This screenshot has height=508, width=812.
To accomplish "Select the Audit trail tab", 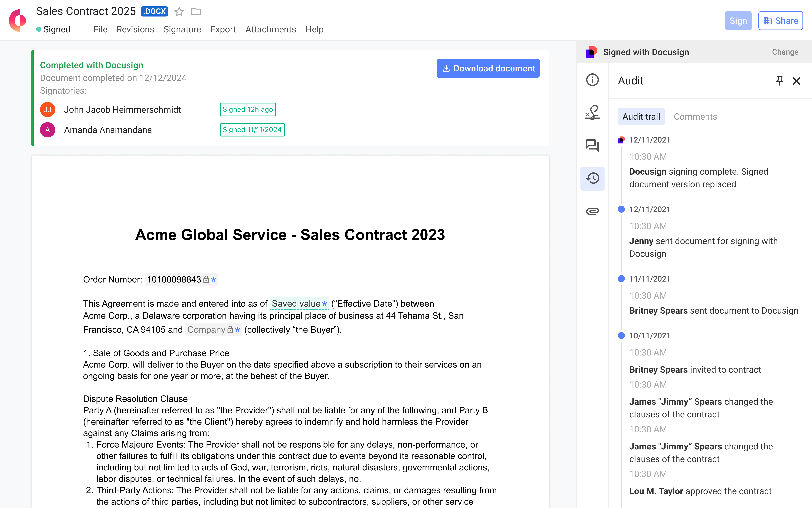I will tap(641, 117).
